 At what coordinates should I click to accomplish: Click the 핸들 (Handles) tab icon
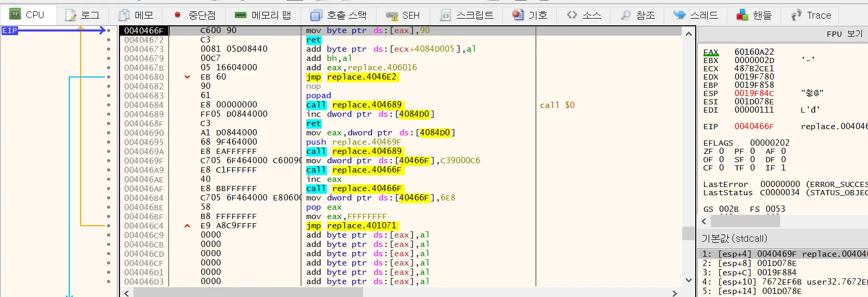(x=742, y=15)
